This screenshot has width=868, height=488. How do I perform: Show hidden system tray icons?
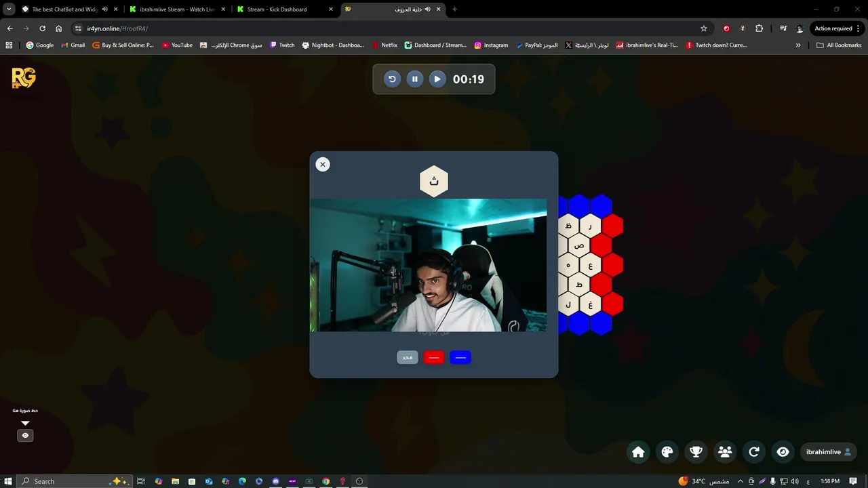[740, 481]
